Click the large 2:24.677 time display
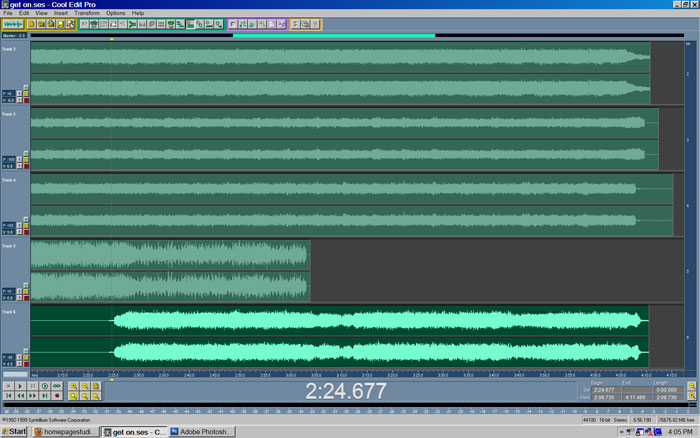The image size is (700, 438). 346,391
